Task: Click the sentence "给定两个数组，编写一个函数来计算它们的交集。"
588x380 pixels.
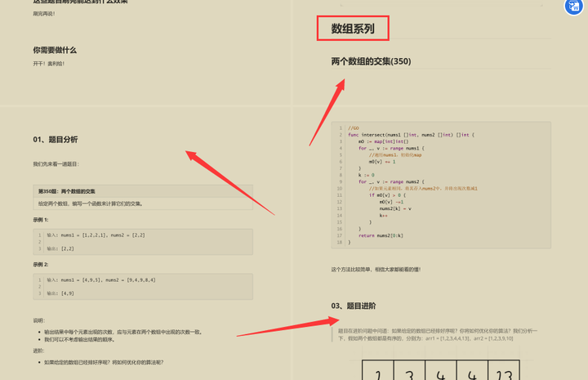Action: click(91, 203)
